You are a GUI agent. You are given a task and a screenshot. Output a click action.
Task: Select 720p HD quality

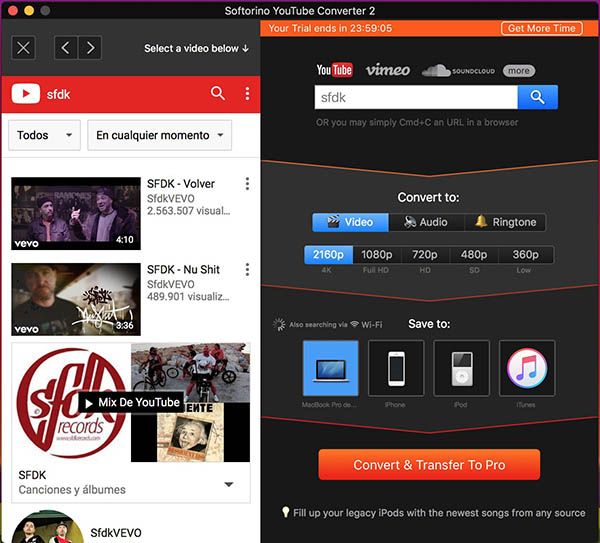tap(425, 255)
